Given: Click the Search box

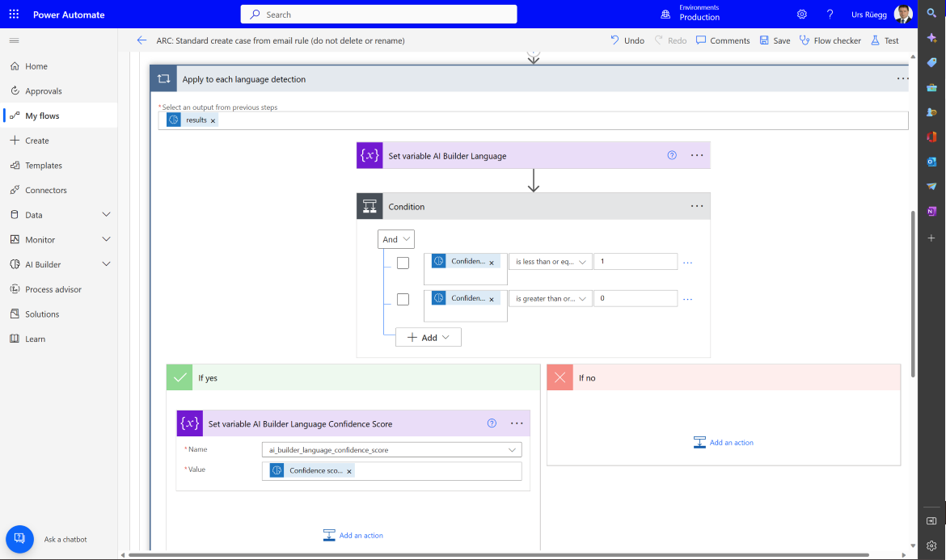Looking at the screenshot, I should [379, 14].
